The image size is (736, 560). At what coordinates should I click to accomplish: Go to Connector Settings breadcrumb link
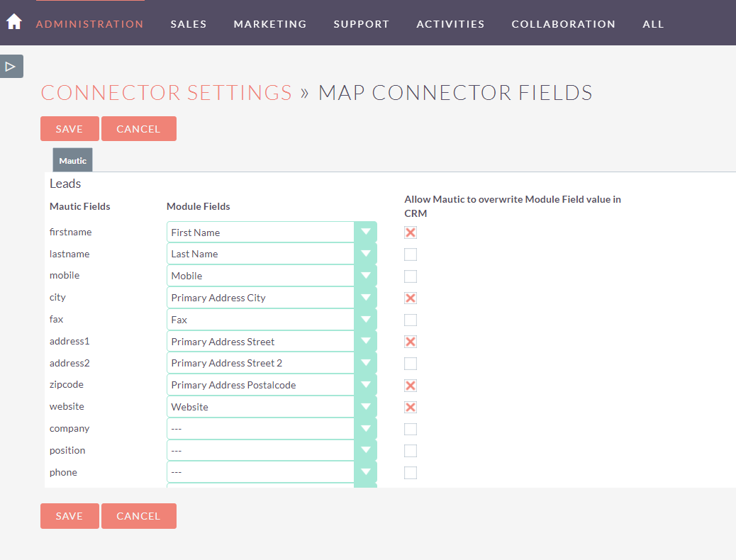pos(167,93)
